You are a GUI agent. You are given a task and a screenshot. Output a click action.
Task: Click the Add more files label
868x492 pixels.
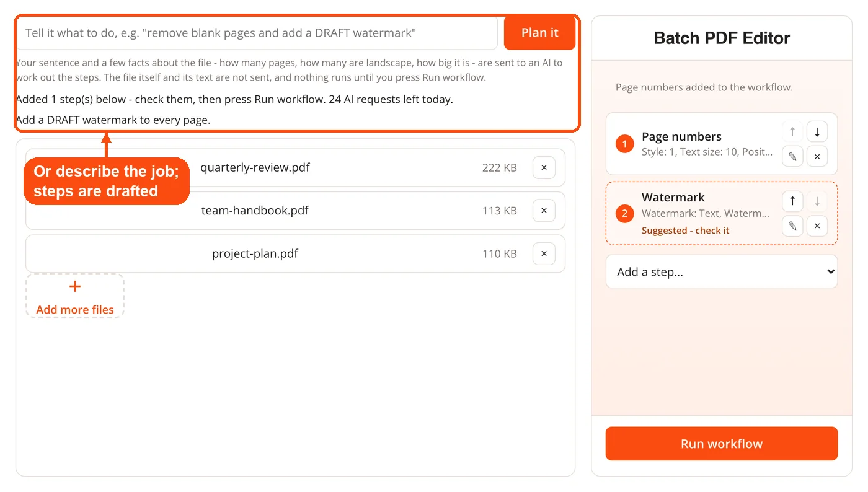[x=75, y=310]
